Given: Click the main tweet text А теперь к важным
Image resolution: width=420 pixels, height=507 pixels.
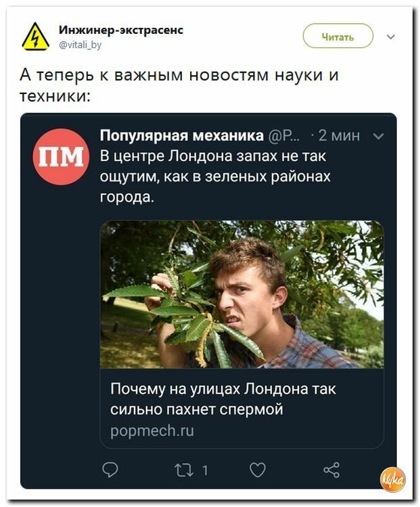Looking at the screenshot, I should point(179,85).
